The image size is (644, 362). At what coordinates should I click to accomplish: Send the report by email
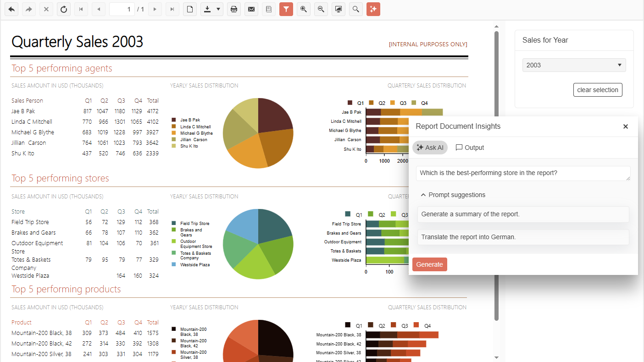pos(251,9)
